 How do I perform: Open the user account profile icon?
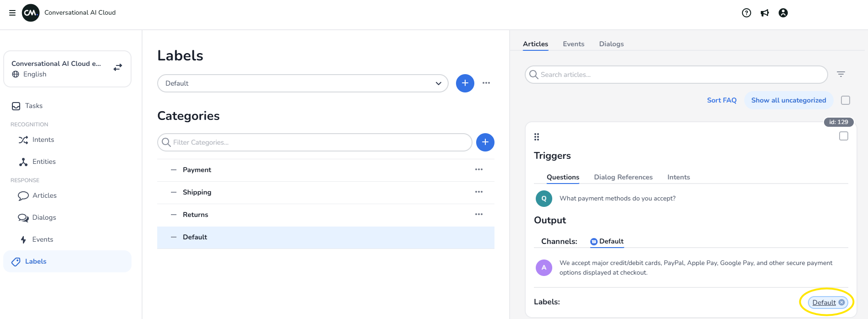point(783,13)
